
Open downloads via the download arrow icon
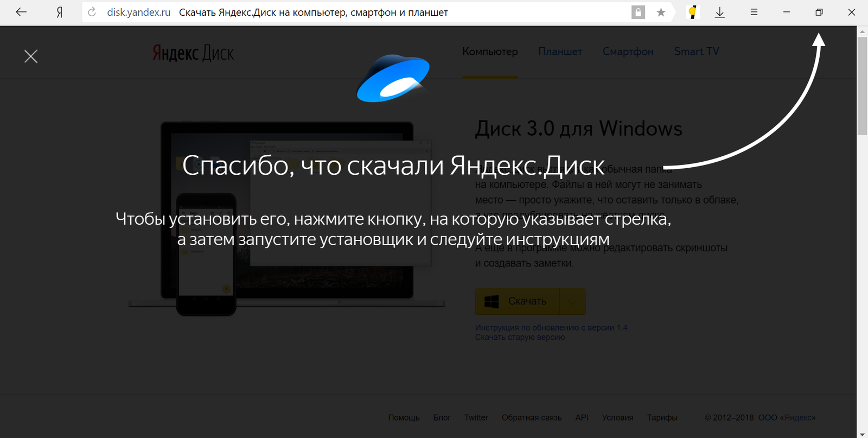720,12
